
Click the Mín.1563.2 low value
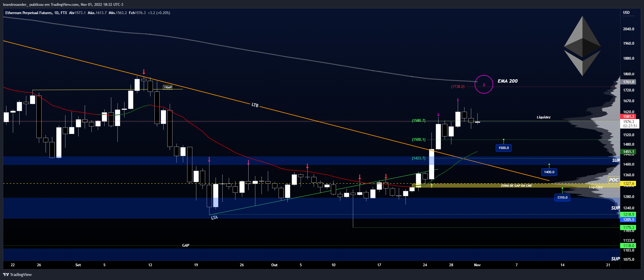pos(118,13)
